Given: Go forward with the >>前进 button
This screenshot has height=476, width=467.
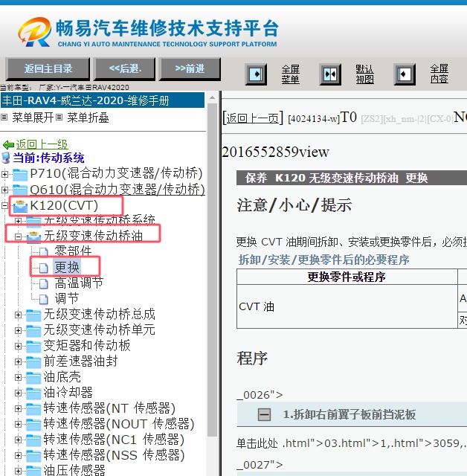Looking at the screenshot, I should (190, 69).
